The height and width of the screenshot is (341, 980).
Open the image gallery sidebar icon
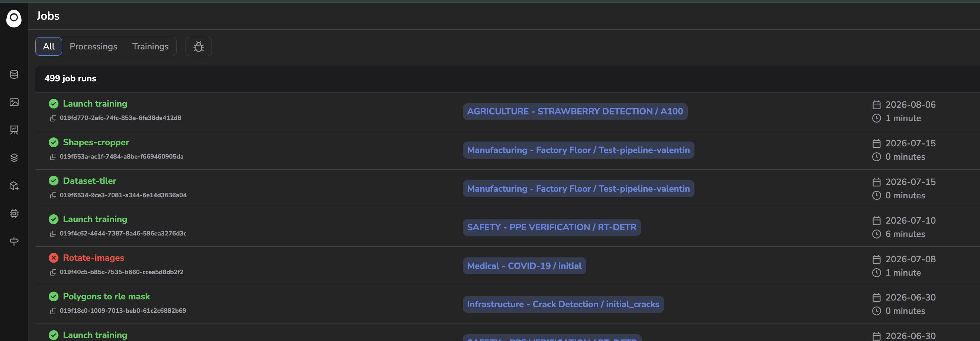point(14,102)
